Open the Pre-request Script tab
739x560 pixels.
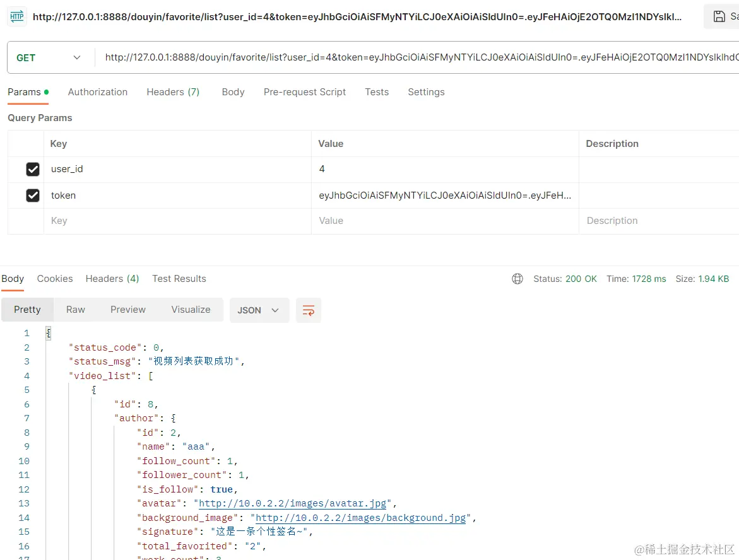[304, 92]
